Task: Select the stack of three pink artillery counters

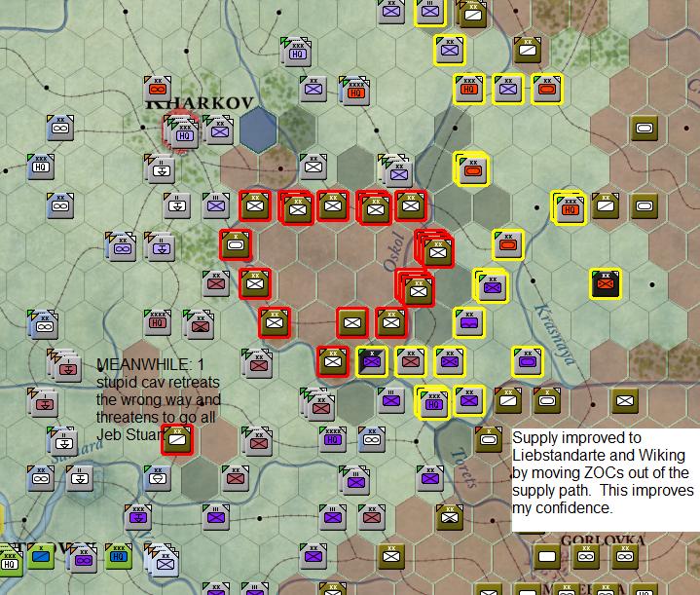Action: [x=66, y=366]
